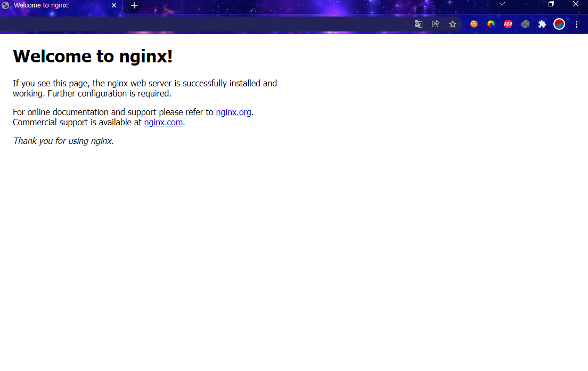Click the tab's globe favicon
The height and width of the screenshot is (371, 588).
click(5, 5)
